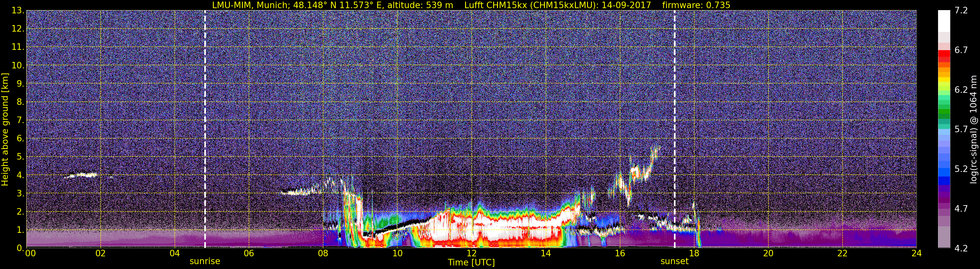Click the colorbar tick value 5.2

pyautogui.click(x=961, y=169)
